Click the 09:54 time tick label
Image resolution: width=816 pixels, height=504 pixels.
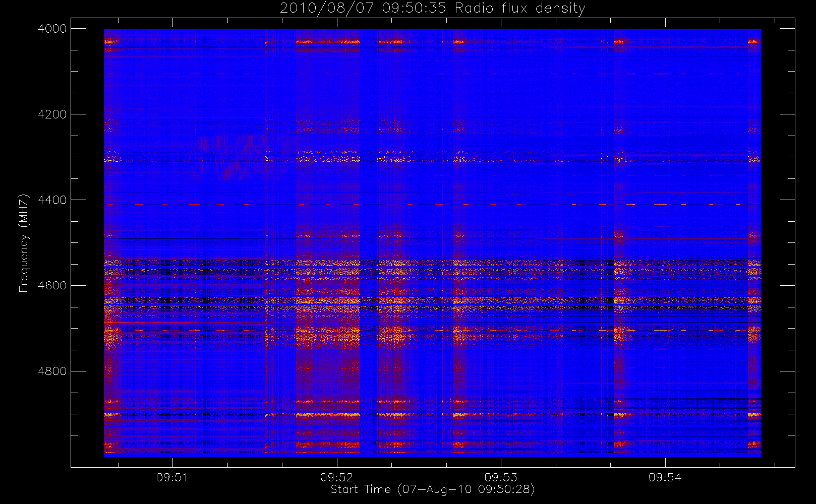pos(665,477)
